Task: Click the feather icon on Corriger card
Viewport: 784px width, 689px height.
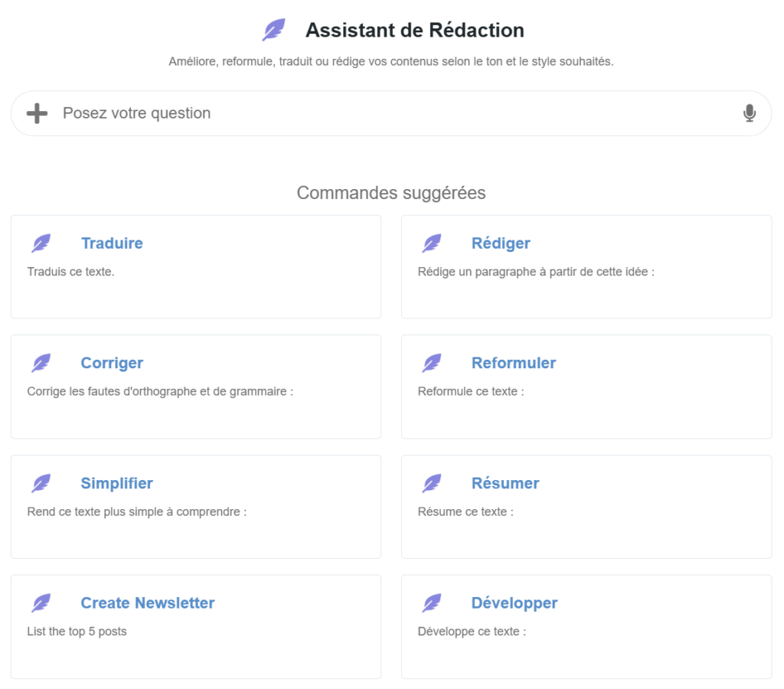Action: click(x=41, y=363)
